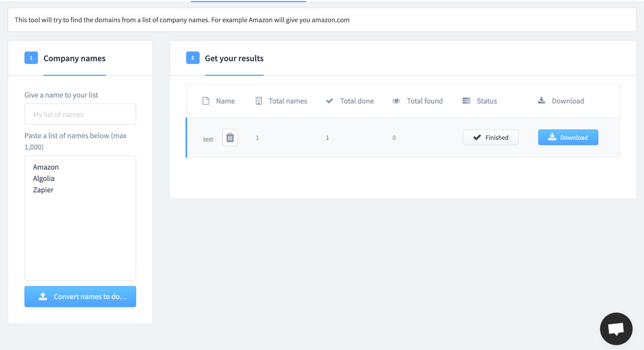Click the step 2 number badge

(x=193, y=58)
